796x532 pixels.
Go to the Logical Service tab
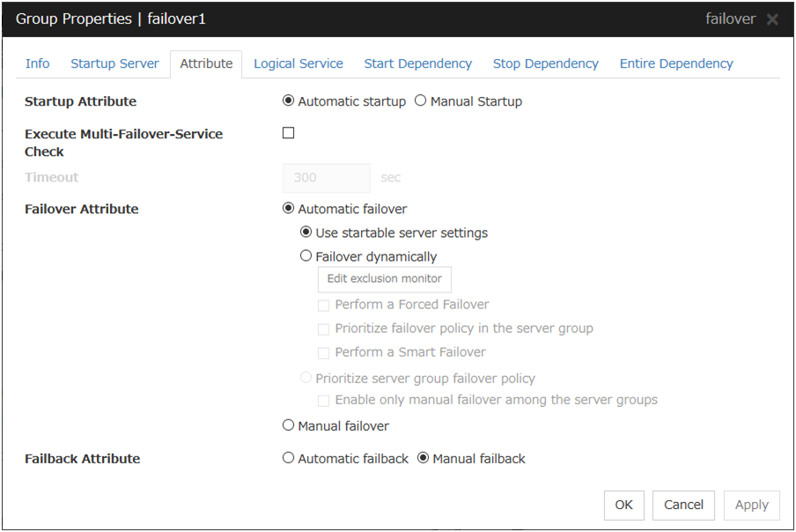pos(298,63)
